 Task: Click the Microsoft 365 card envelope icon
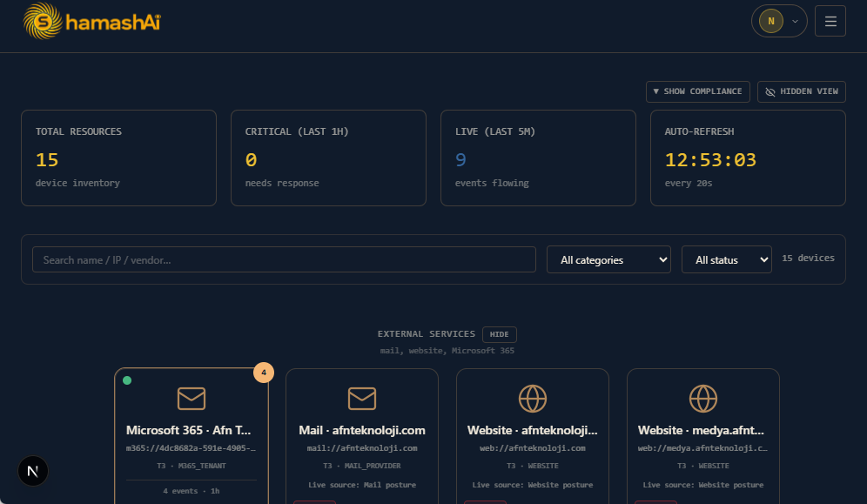(x=192, y=399)
